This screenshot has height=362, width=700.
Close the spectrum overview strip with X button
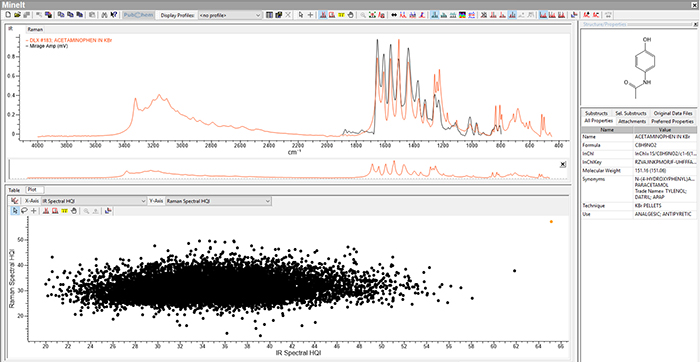[562, 165]
